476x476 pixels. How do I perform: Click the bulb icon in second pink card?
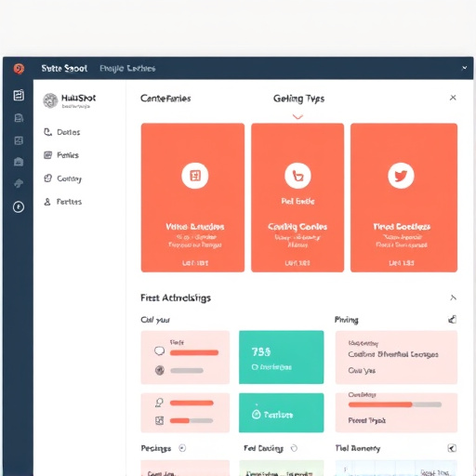[159, 403]
